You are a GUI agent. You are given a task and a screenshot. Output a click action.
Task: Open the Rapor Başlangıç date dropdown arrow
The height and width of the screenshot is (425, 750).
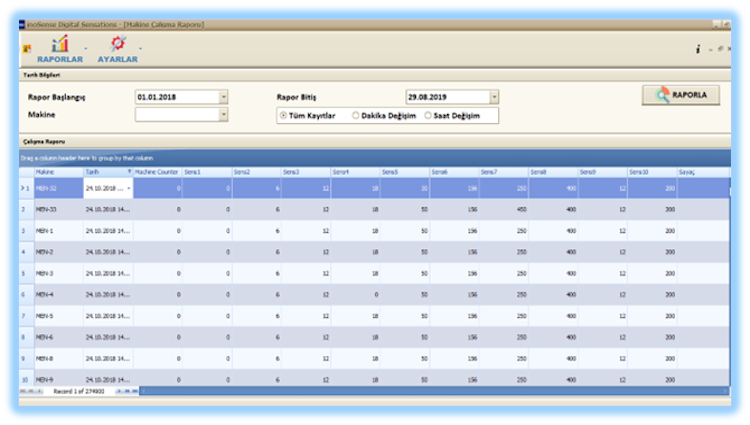click(223, 97)
